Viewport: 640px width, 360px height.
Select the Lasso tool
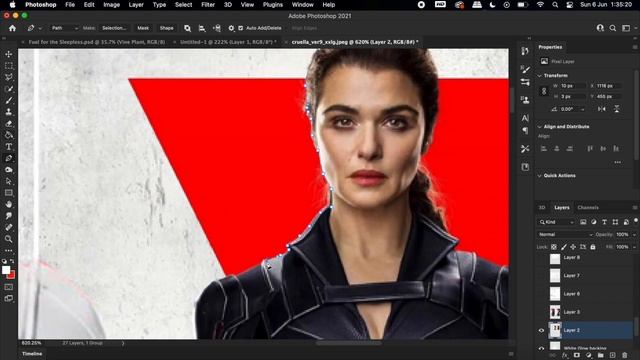9,77
